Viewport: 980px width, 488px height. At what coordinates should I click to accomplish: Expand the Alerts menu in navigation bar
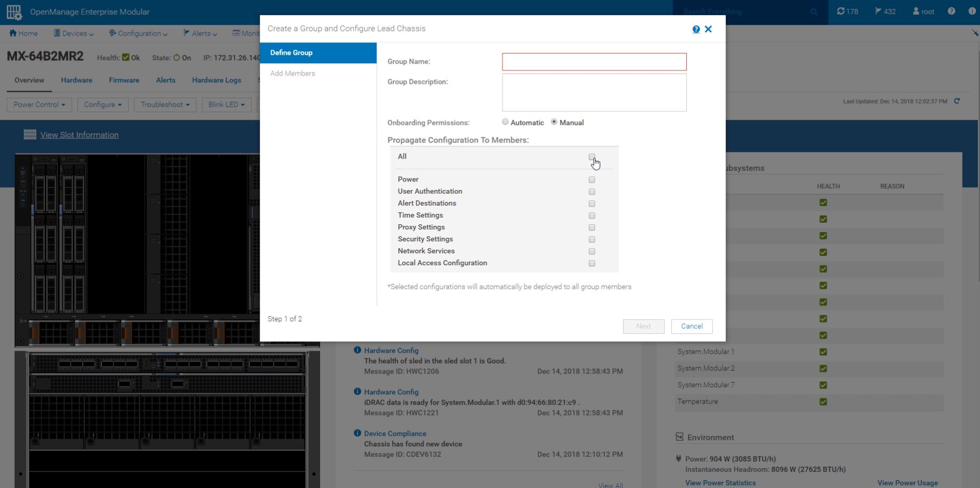click(200, 33)
